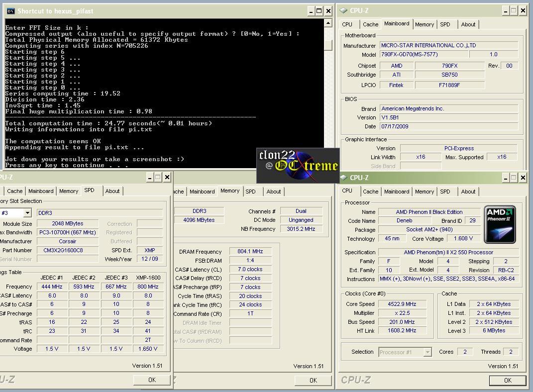
Task: Click the BIOS date 07/17/2009 field
Action: coord(449,126)
